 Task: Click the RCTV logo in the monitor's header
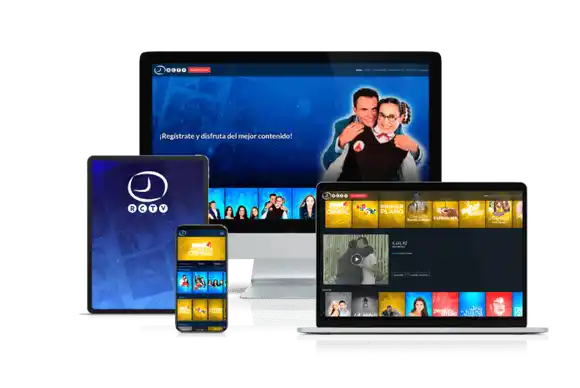pos(170,70)
